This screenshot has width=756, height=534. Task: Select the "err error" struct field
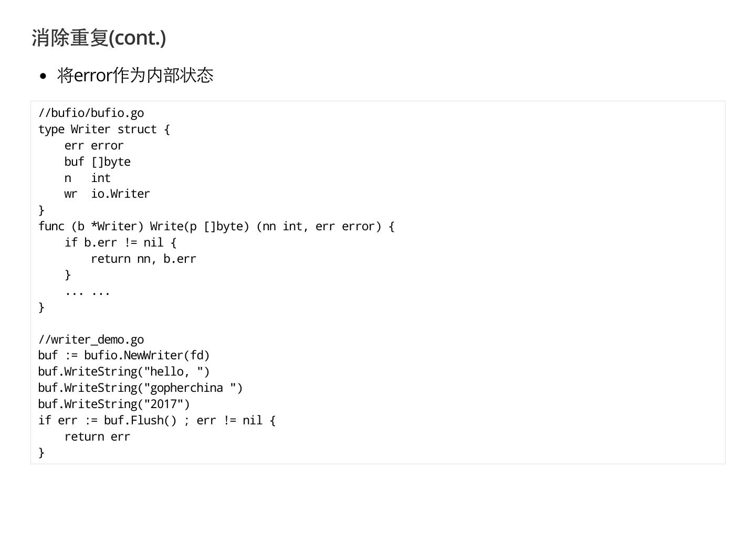tap(94, 146)
